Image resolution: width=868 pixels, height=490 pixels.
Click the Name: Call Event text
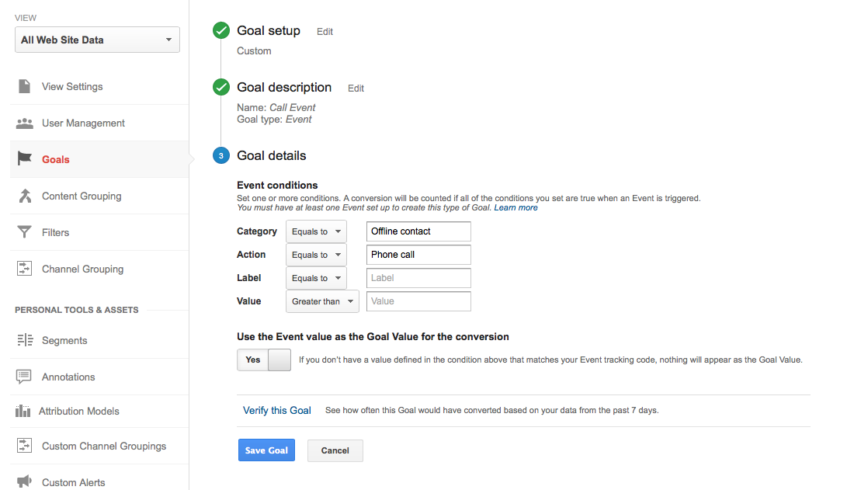pos(276,107)
